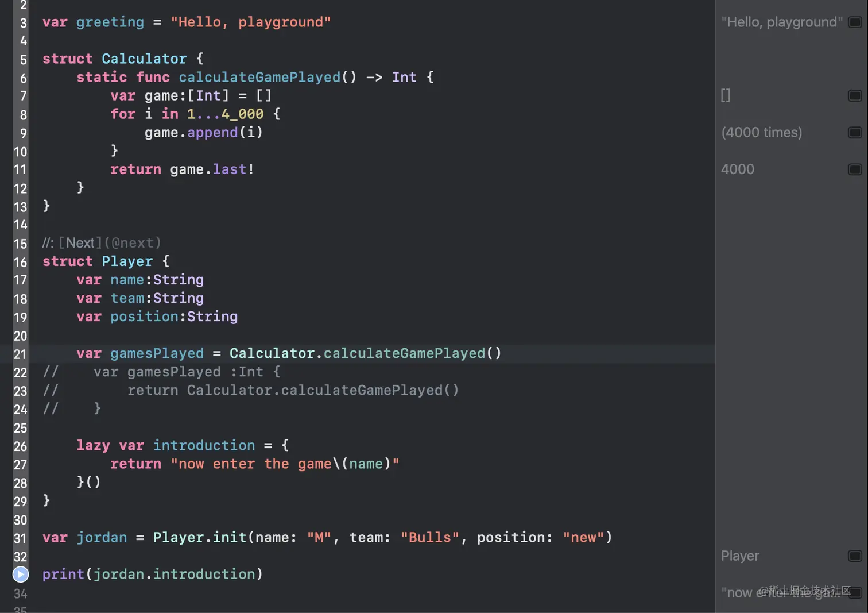The image size is (868, 613).
Task: Click the Player result in sidebar
Action: (740, 556)
